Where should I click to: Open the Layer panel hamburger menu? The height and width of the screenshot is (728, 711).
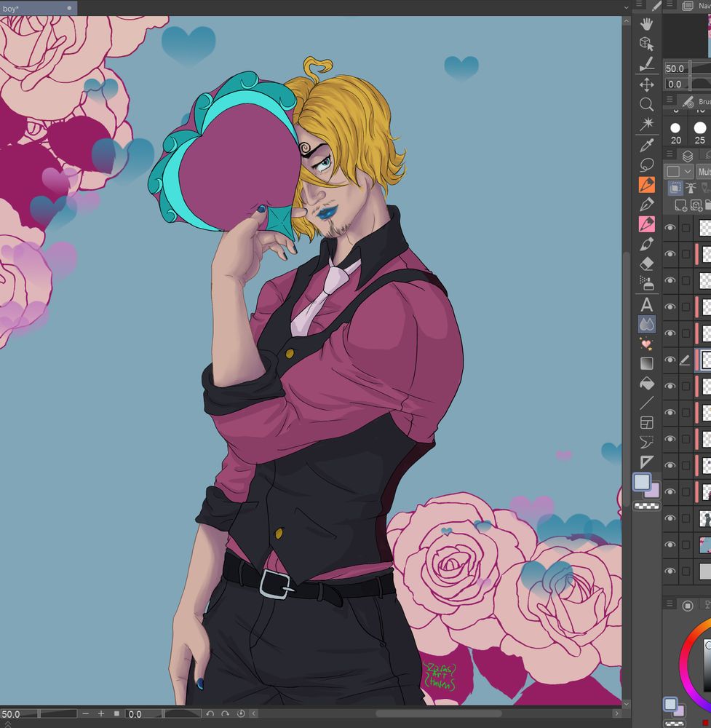point(670,154)
